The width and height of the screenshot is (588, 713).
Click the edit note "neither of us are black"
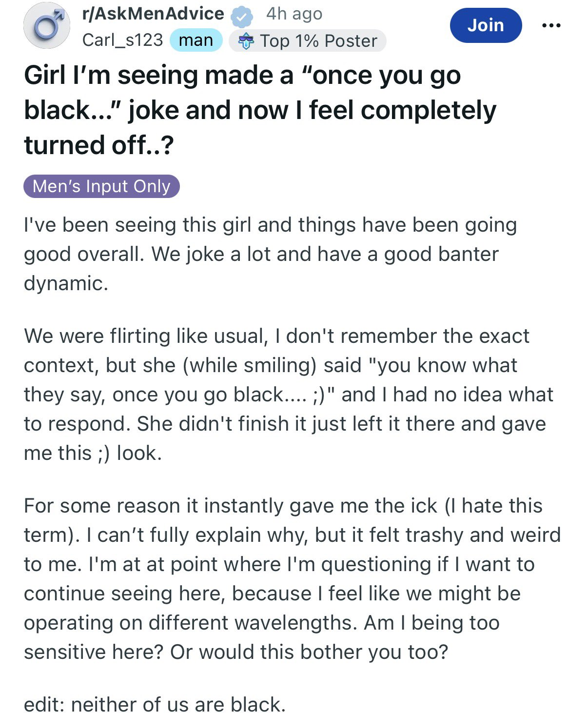click(178, 704)
